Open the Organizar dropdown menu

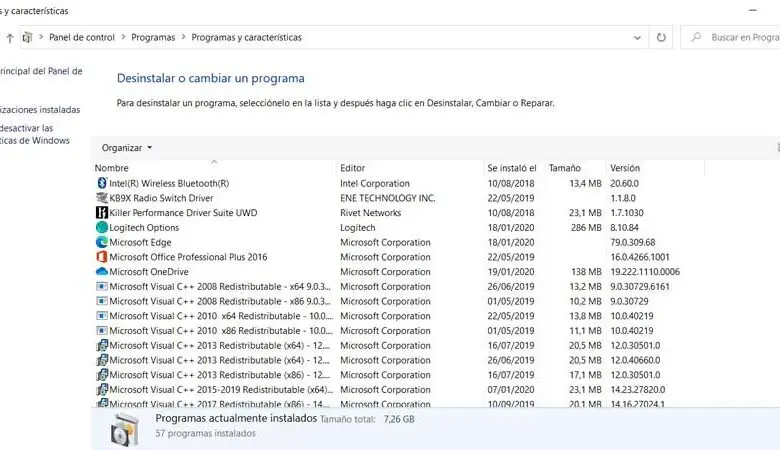[x=127, y=147]
